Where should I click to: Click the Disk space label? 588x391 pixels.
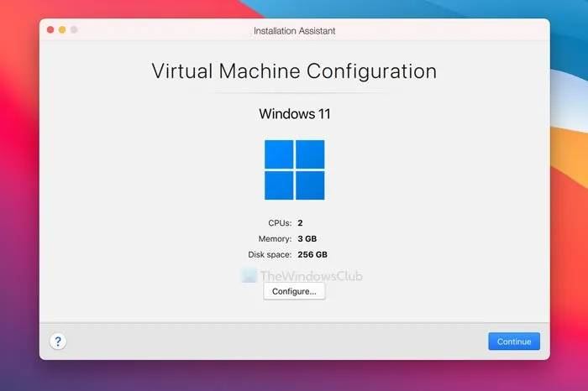pyautogui.click(x=269, y=253)
